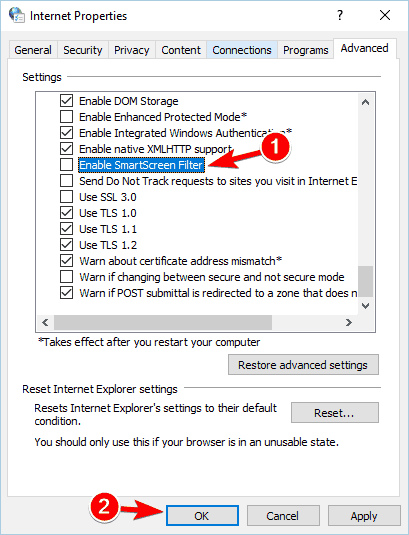The width and height of the screenshot is (409, 535).
Task: Select the Privacy tab
Action: 131,50
